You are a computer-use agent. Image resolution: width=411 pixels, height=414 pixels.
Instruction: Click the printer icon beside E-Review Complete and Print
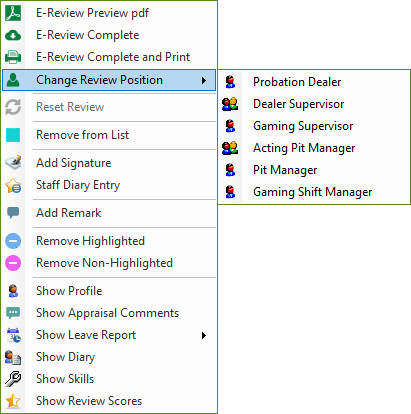click(x=13, y=57)
